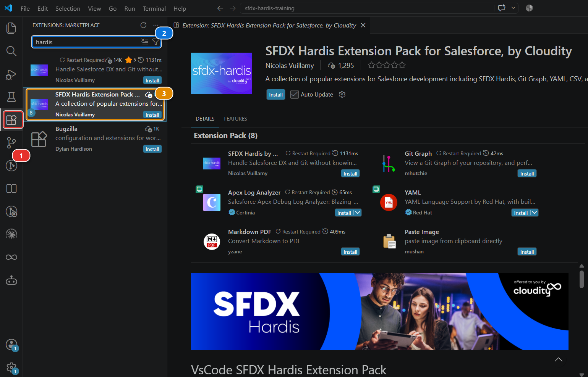588x377 pixels.
Task: Click the extension details vertical scrollbar
Action: coord(582,279)
